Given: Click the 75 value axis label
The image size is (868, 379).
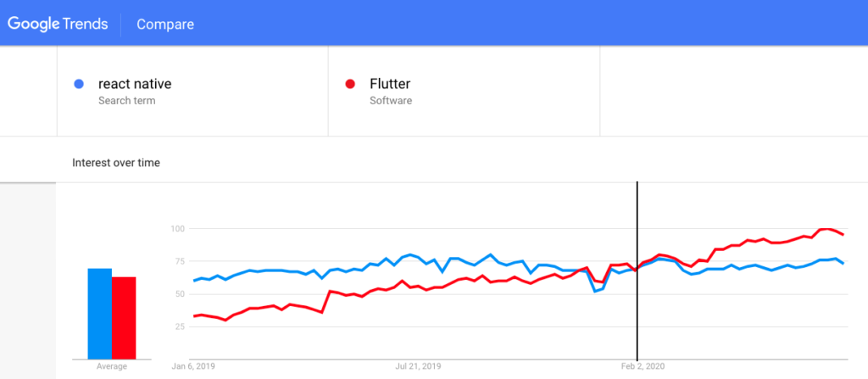Looking at the screenshot, I should click(178, 261).
